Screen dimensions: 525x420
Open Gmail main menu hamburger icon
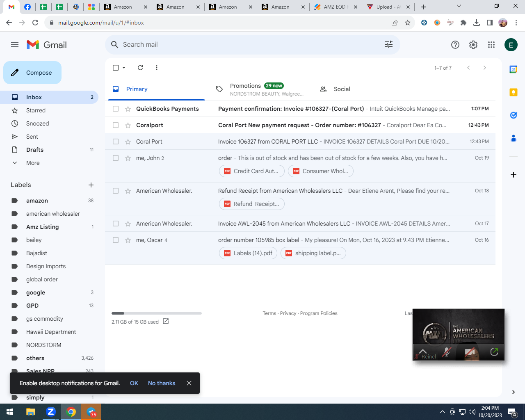(x=15, y=45)
